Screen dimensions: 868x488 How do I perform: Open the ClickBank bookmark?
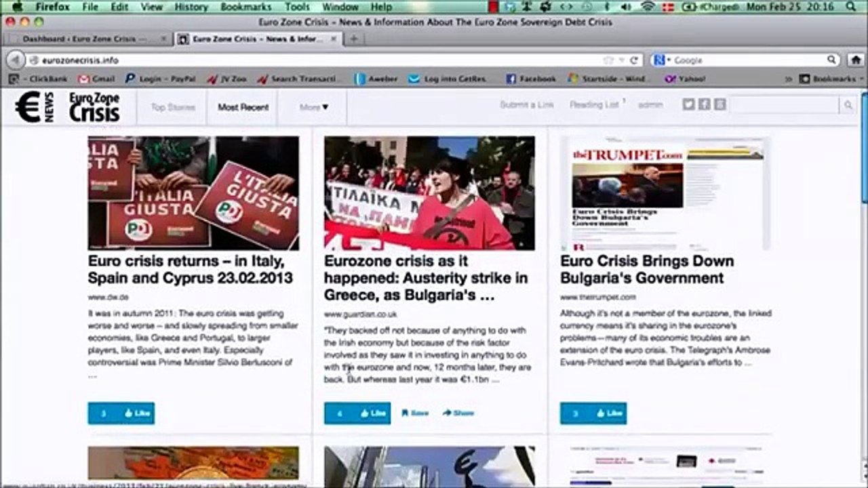38,79
